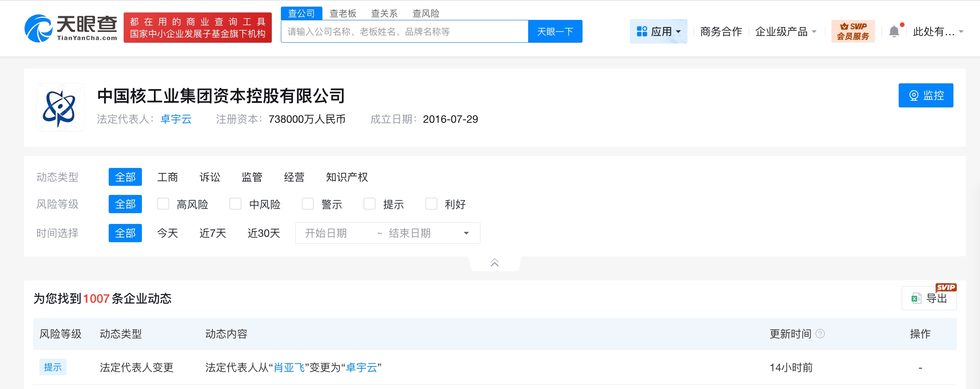Image resolution: width=980 pixels, height=389 pixels.
Task: Enable the 中风险 filter checkbox
Action: point(235,204)
